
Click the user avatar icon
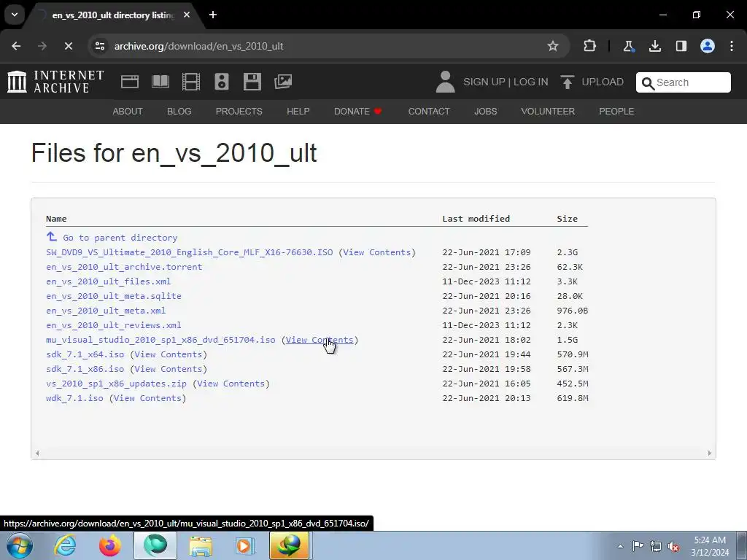(446, 82)
